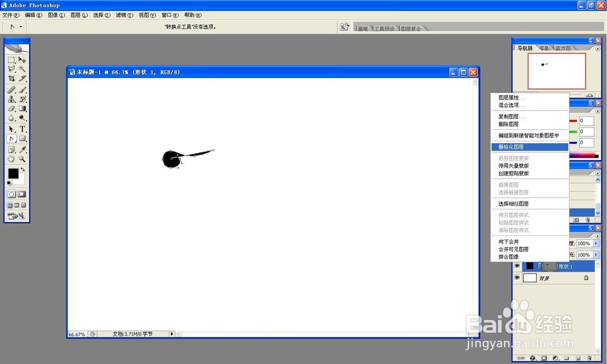Choose 栅格化图层 from context menu
The width and height of the screenshot is (607, 364).
529,147
